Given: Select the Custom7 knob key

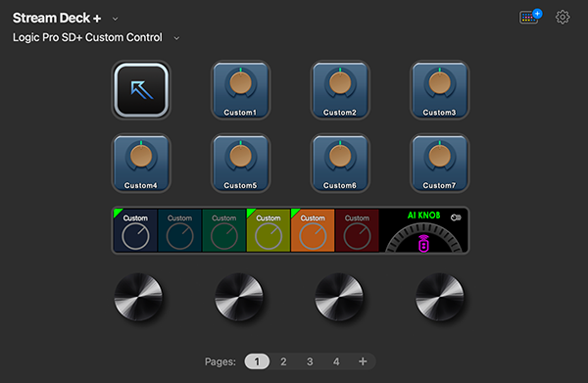Looking at the screenshot, I should (x=439, y=163).
